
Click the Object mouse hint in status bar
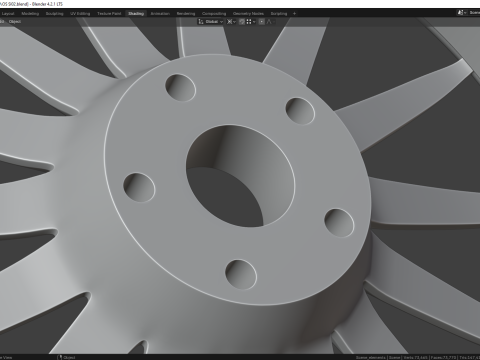tap(67, 357)
